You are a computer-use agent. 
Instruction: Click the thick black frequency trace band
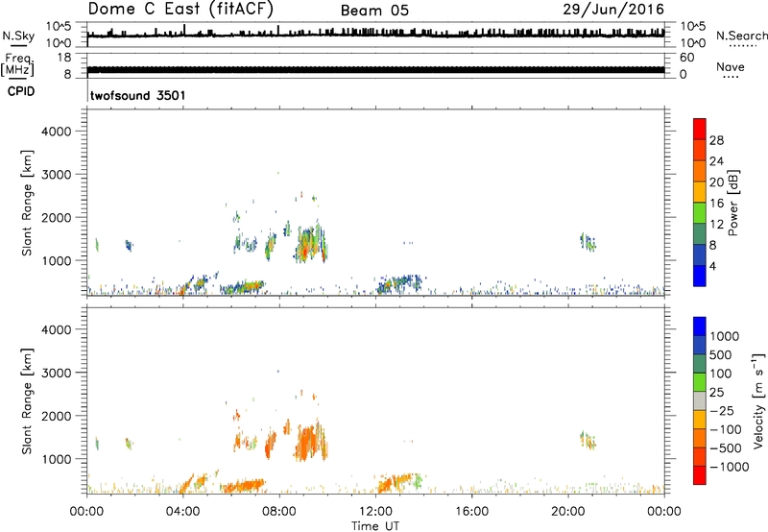376,70
